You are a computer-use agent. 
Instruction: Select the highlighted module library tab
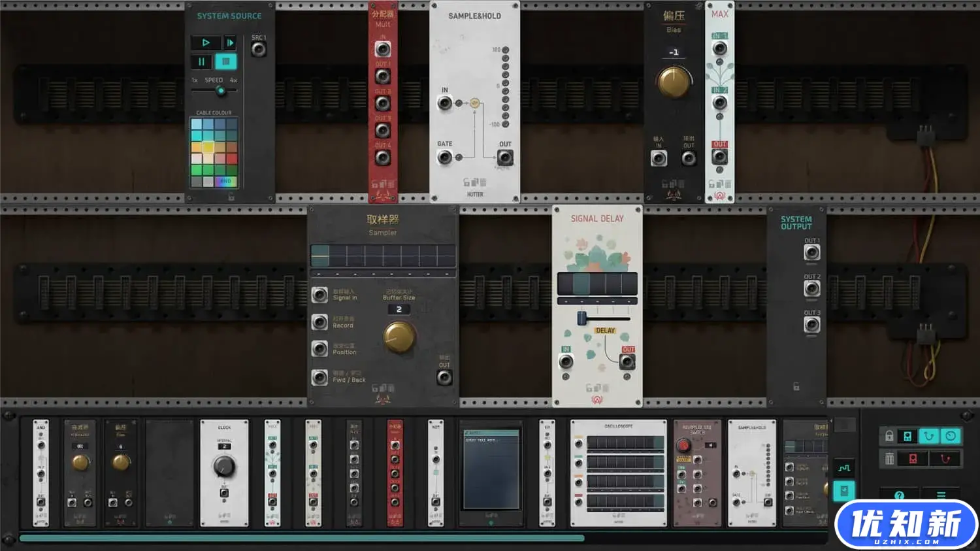pos(844,490)
